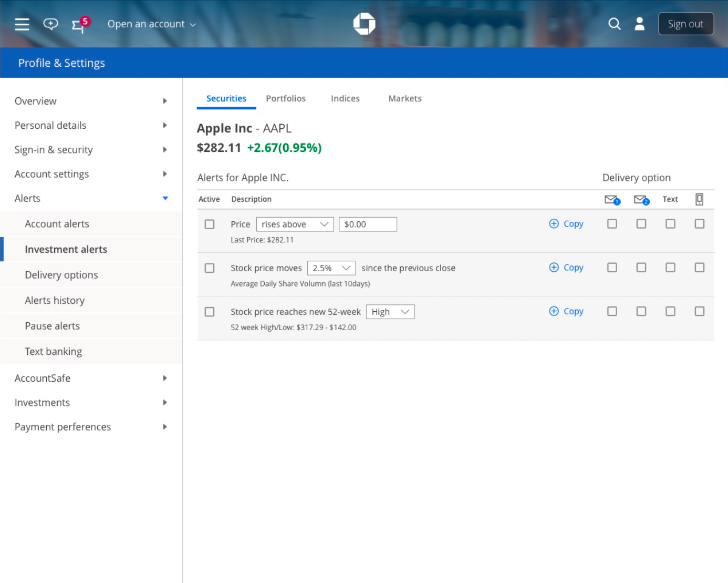Open the 2.5% percentage dropdown
The width and height of the screenshot is (728, 583).
[x=331, y=268]
